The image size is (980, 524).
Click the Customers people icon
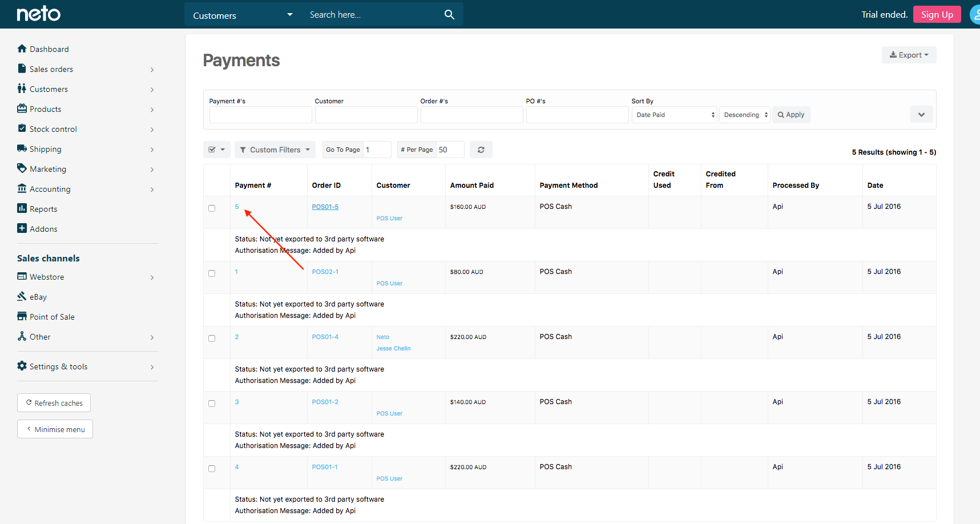tap(22, 88)
